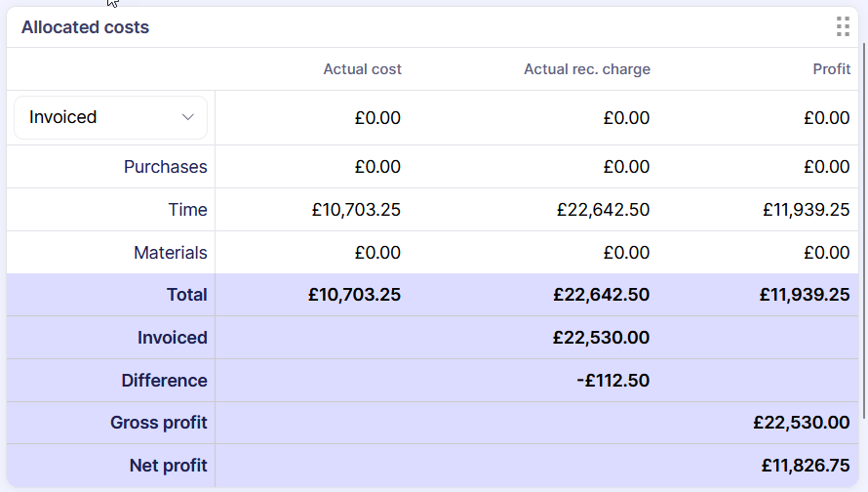Open the Invoiced dropdown selector
Image resolution: width=868 pixels, height=492 pixels.
(x=110, y=117)
